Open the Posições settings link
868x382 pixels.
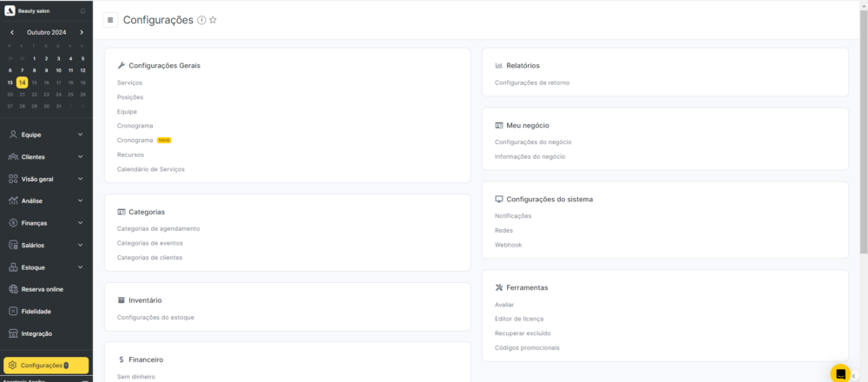(x=130, y=97)
